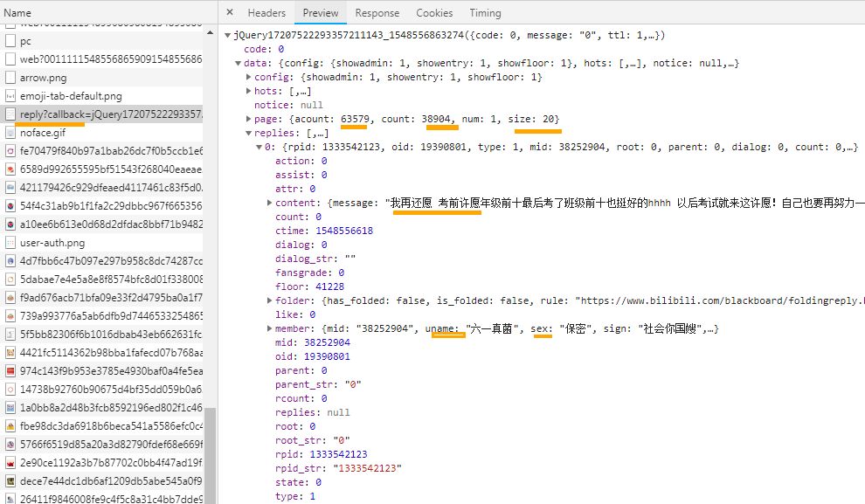The width and height of the screenshot is (865, 504).
Task: Select 2e90ce1192a3b7b8 image icon
Action: point(10,463)
